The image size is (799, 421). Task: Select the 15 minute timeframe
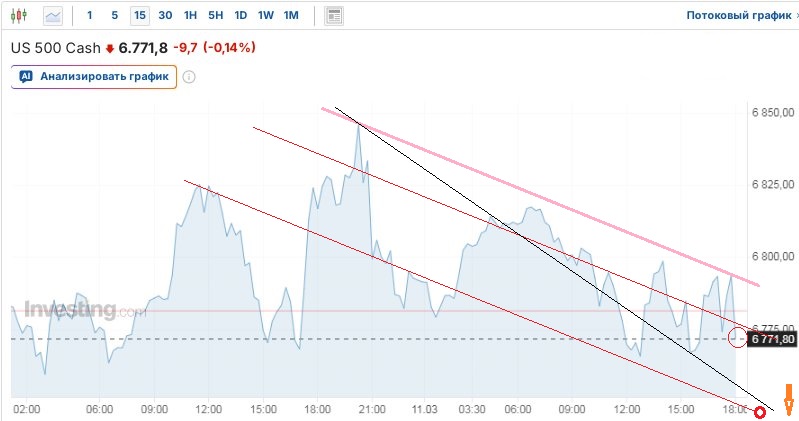[x=139, y=16]
